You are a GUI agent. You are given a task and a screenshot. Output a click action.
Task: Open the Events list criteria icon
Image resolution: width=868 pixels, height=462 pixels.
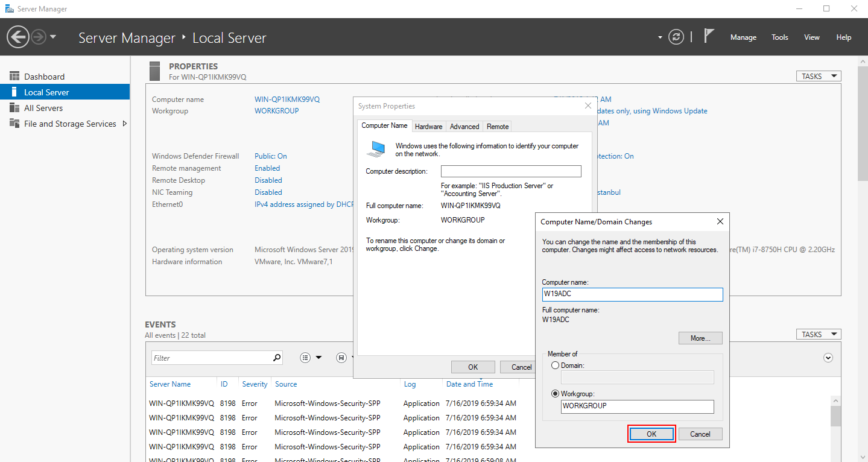point(305,358)
